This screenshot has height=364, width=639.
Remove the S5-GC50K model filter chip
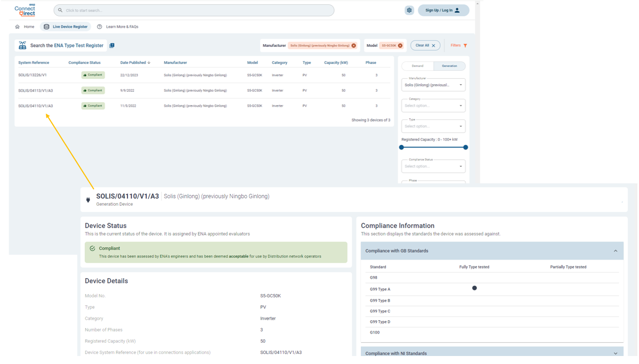[x=400, y=46]
